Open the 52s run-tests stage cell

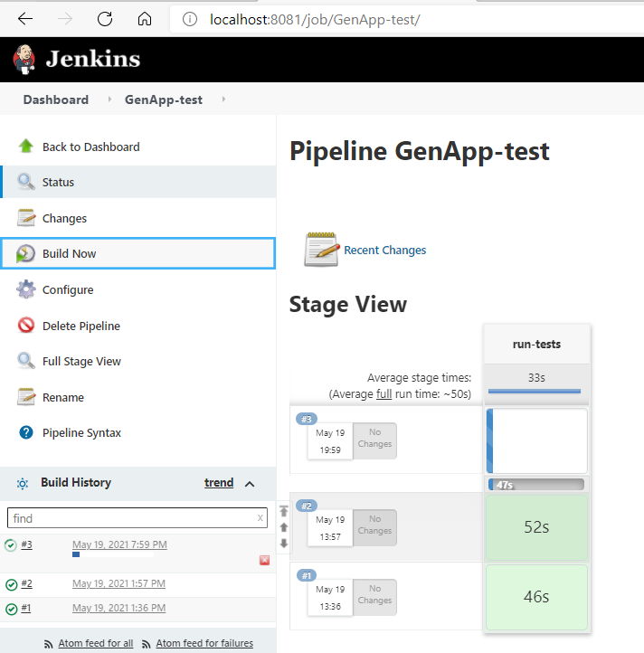pyautogui.click(x=536, y=527)
